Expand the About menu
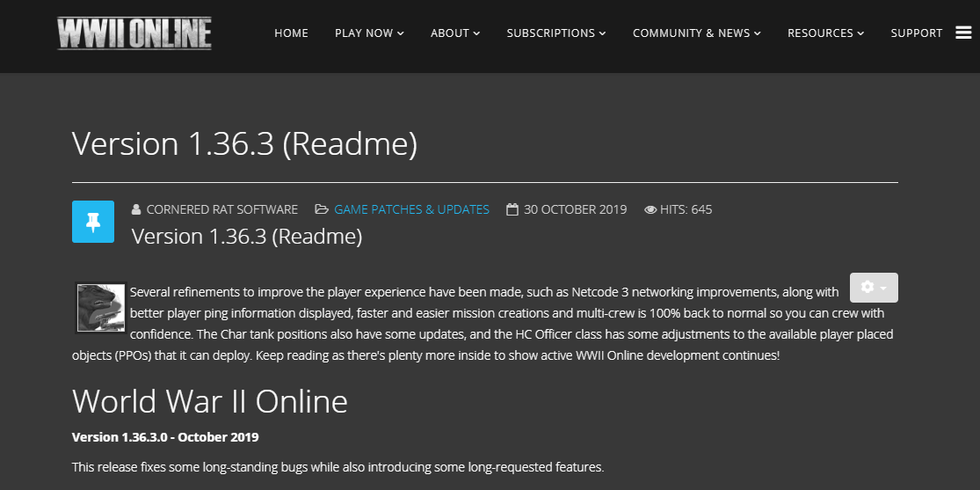Screen dimensions: 980x490 455,33
